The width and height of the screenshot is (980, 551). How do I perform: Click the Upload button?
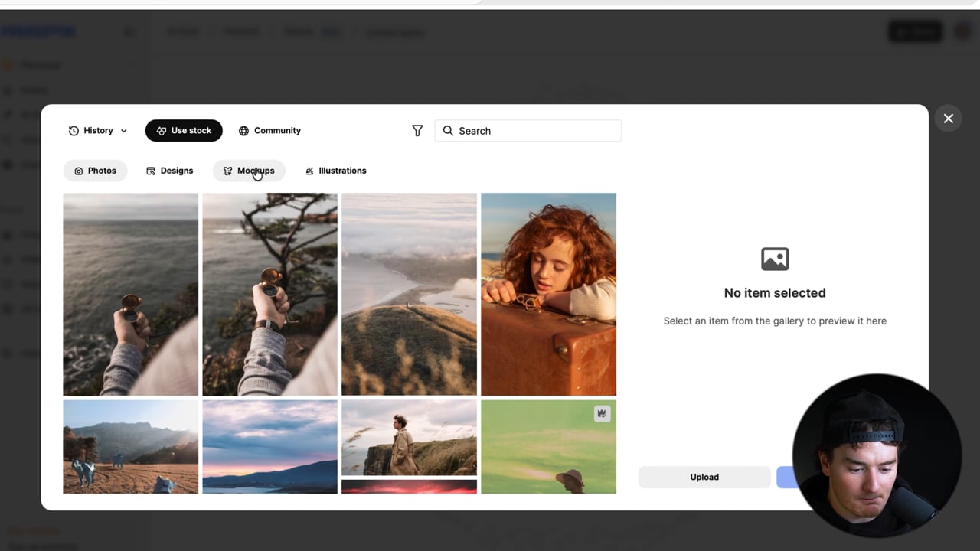coord(704,477)
